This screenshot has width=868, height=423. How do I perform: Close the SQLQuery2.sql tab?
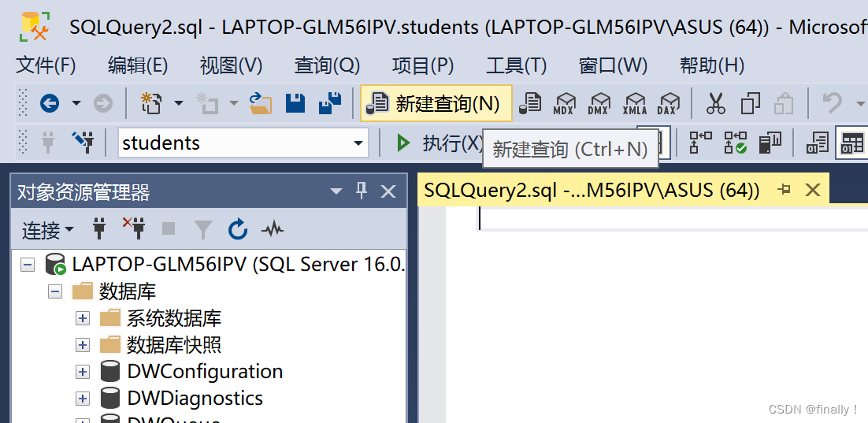click(x=812, y=191)
